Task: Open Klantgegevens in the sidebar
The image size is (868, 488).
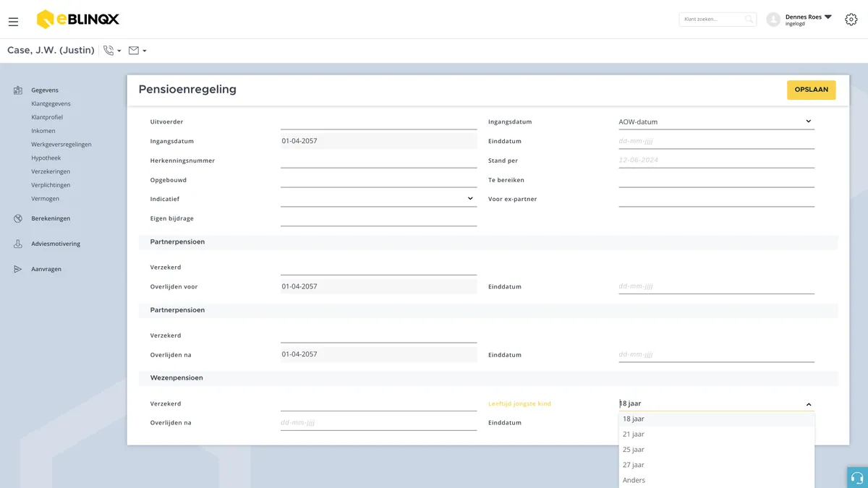Action: point(51,104)
